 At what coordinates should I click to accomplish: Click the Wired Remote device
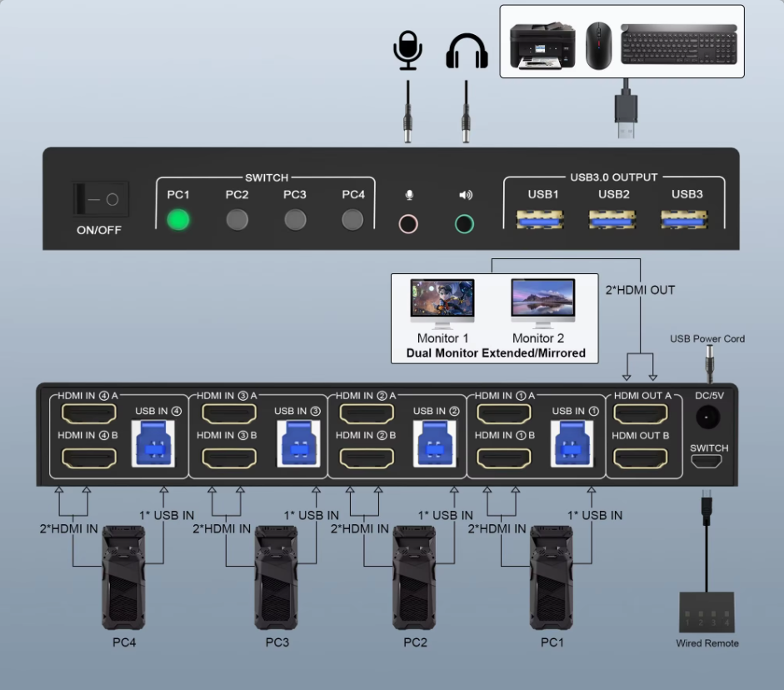coord(707,613)
